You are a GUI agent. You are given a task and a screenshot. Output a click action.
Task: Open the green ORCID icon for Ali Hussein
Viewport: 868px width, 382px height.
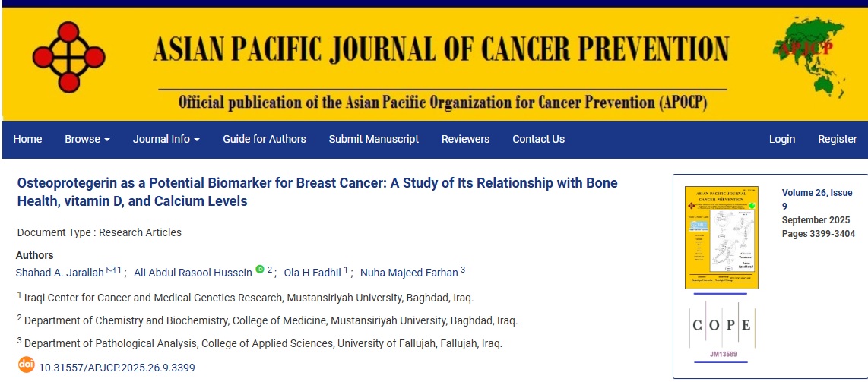tap(259, 270)
